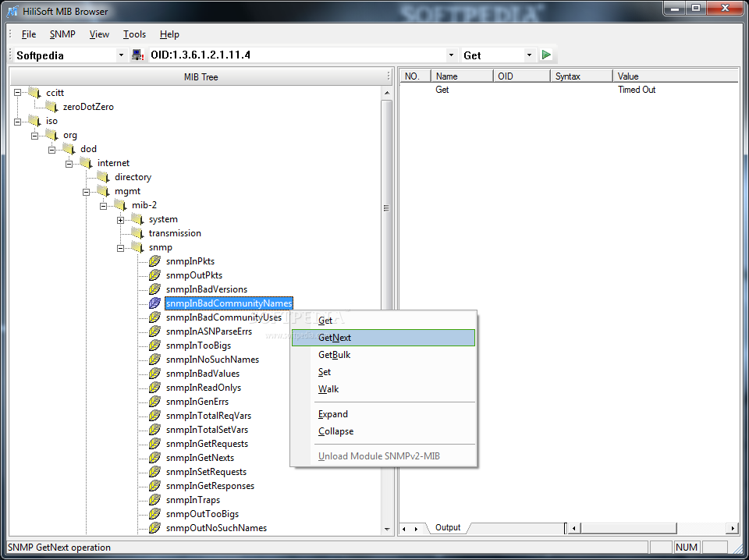Click the internet folder icon
Screen dimensions: 749x560
point(86,163)
